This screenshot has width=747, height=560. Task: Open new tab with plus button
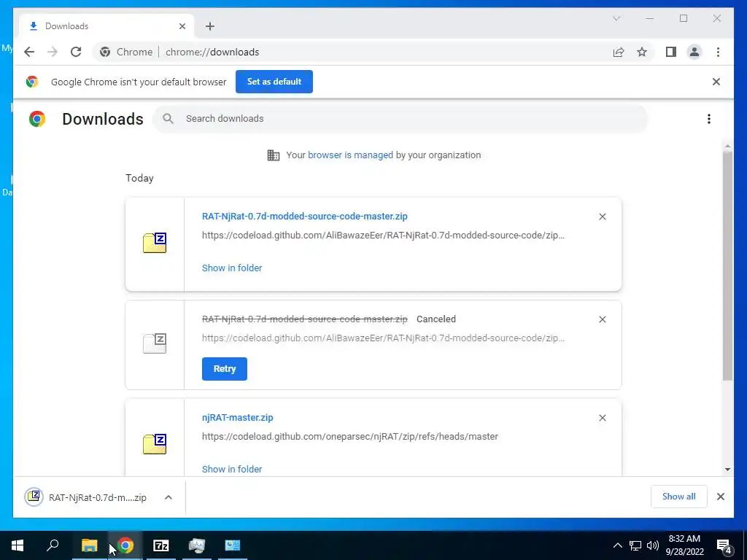click(x=210, y=26)
